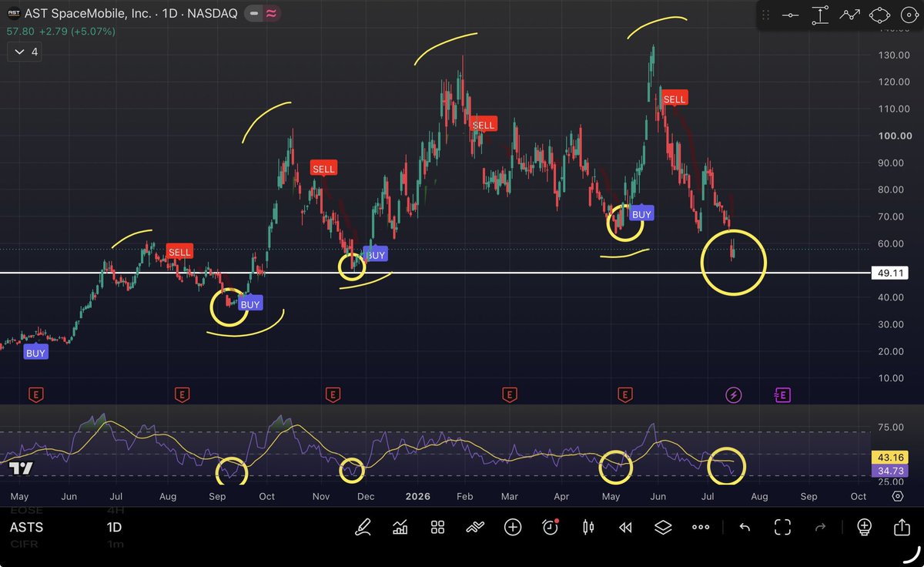Tap the purple outlined E earnings marker
The width and height of the screenshot is (924, 567).
pos(782,395)
